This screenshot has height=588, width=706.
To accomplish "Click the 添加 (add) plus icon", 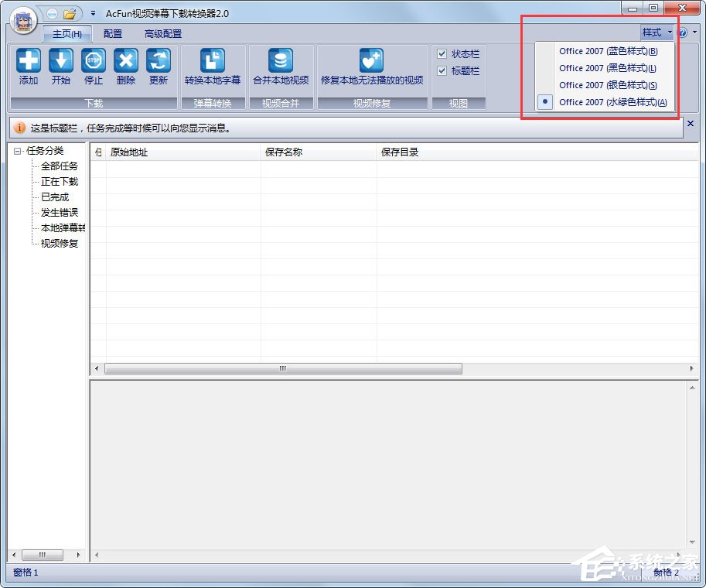I will tap(29, 61).
